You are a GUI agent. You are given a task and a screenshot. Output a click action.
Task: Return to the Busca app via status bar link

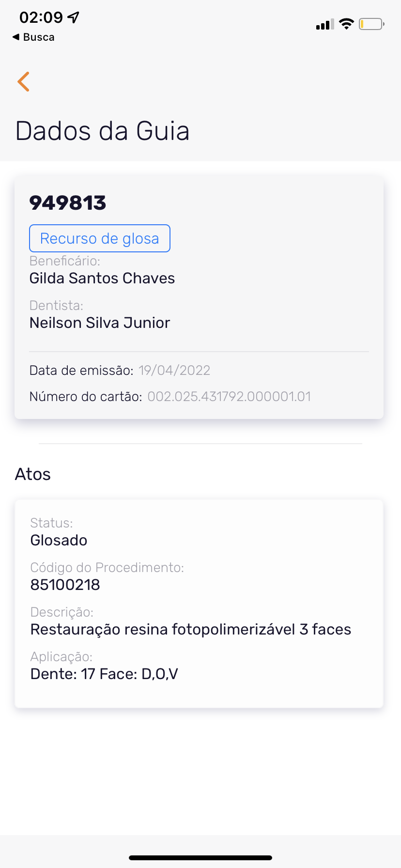click(x=38, y=37)
